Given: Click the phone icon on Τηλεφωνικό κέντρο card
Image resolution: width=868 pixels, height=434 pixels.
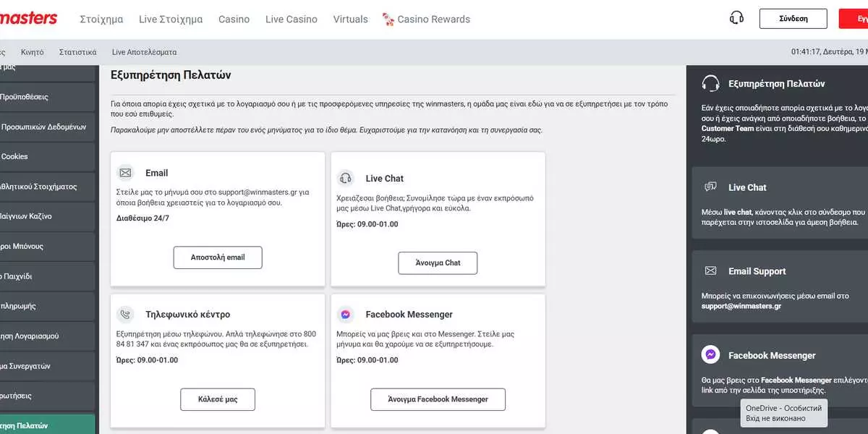Looking at the screenshot, I should [126, 315].
